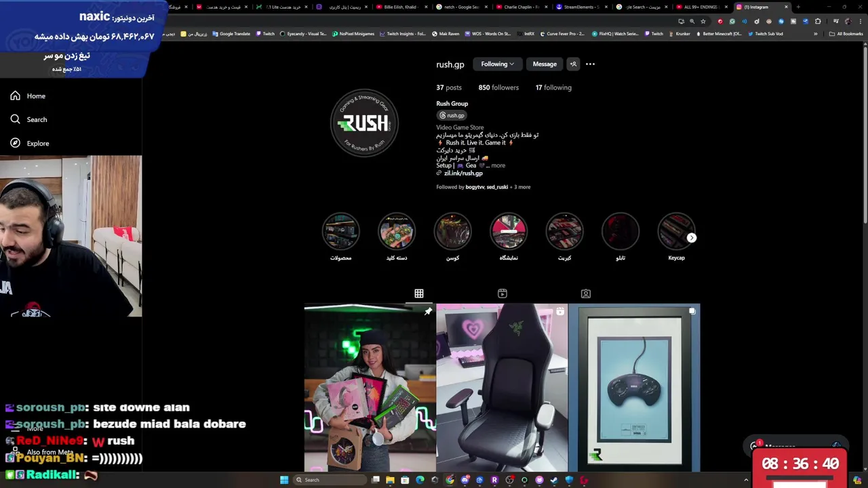Open Microsoft Edge from the taskbar
The image size is (868, 488).
click(420, 480)
